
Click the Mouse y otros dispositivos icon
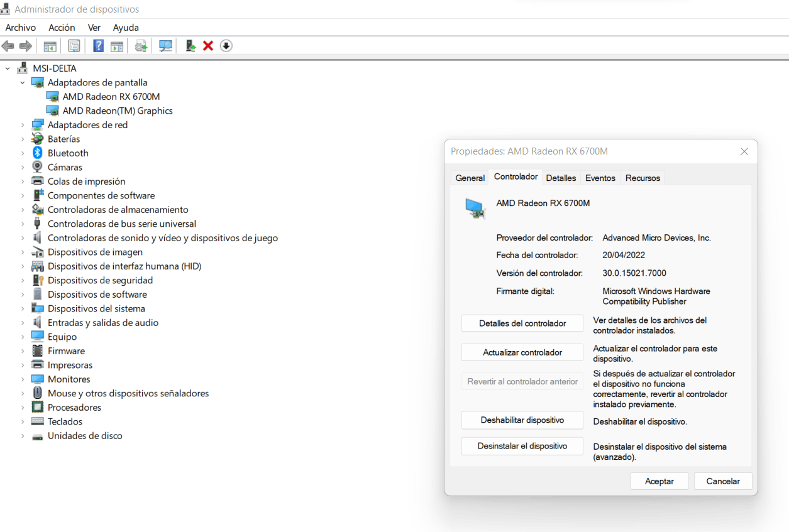[38, 393]
